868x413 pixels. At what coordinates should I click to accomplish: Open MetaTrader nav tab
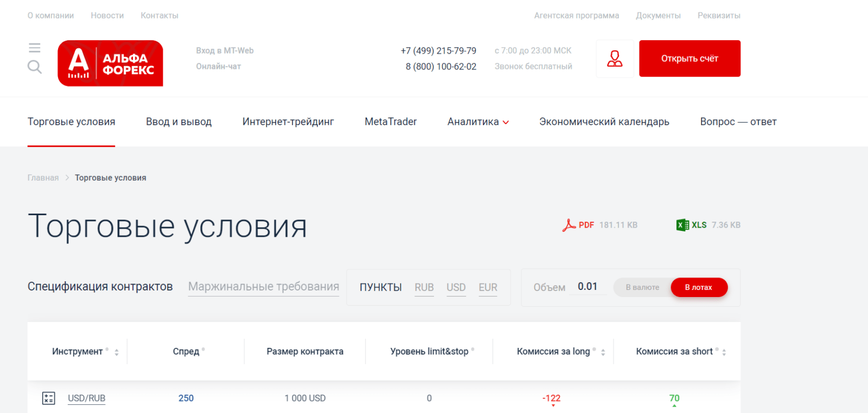click(391, 122)
